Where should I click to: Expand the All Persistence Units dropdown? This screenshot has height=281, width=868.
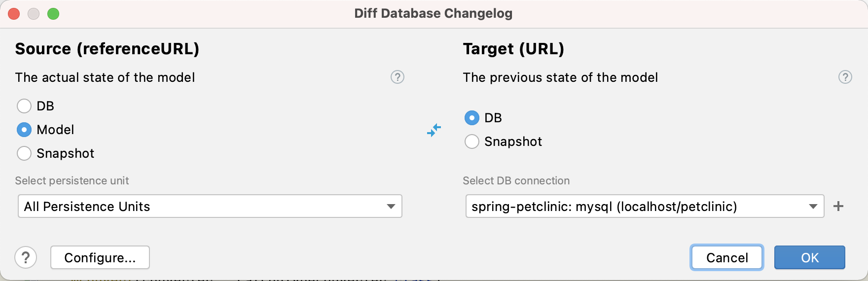210,206
